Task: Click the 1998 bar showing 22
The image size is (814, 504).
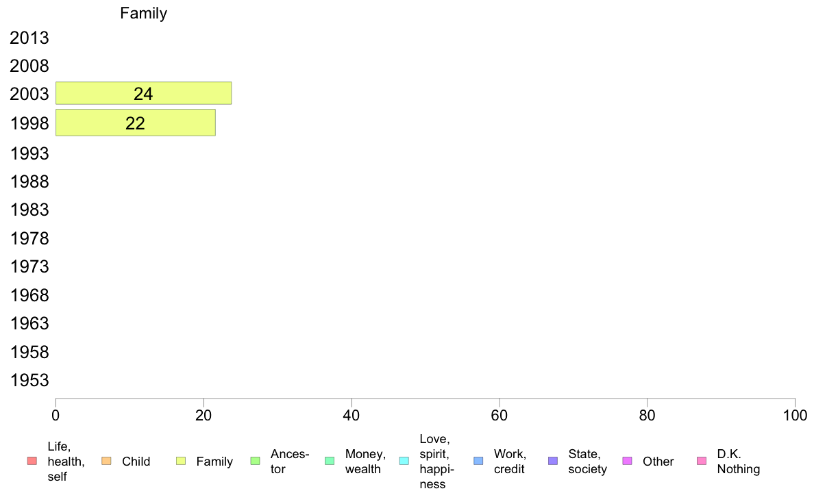Action: [136, 123]
